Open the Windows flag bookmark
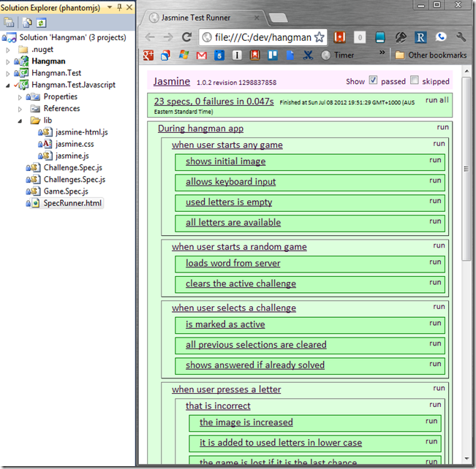The image size is (476, 469). coord(184,56)
